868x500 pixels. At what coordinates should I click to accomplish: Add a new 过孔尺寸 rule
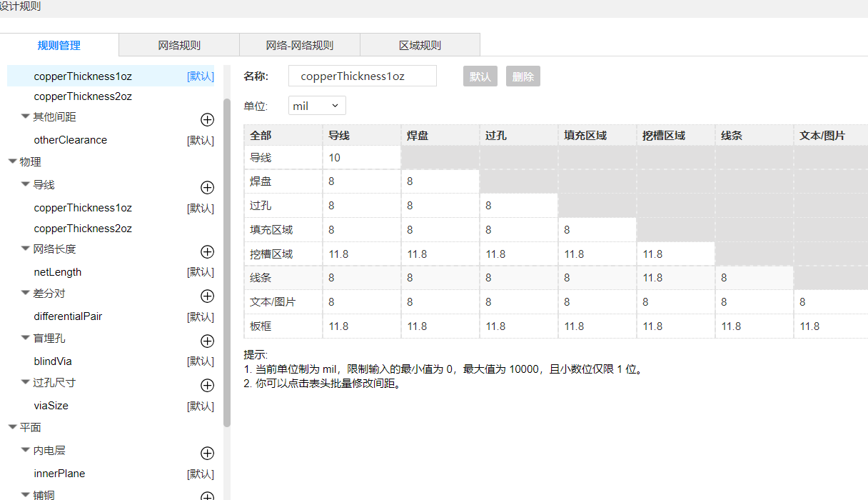click(207, 385)
